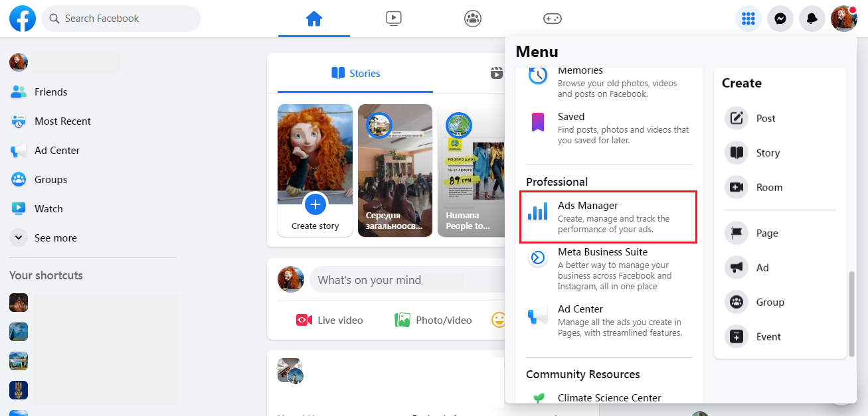Image resolution: width=868 pixels, height=416 pixels.
Task: Open Friends in left sidebar
Action: pyautogui.click(x=92, y=92)
